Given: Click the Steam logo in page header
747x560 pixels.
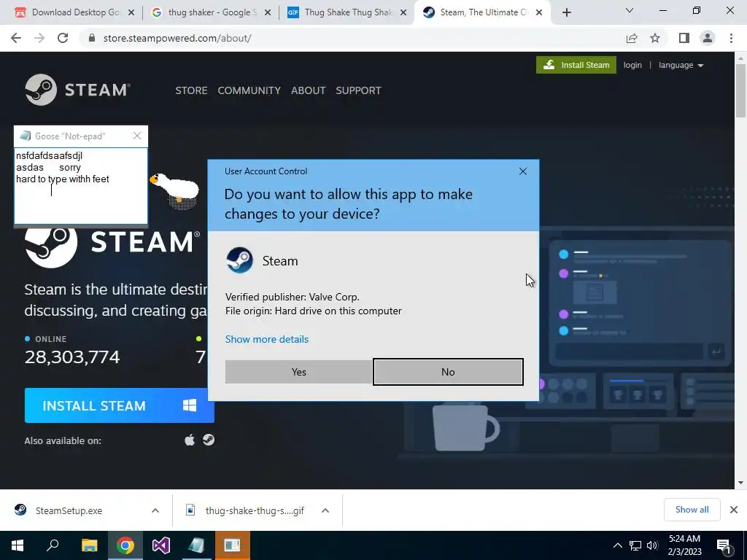Looking at the screenshot, I should tap(77, 90).
